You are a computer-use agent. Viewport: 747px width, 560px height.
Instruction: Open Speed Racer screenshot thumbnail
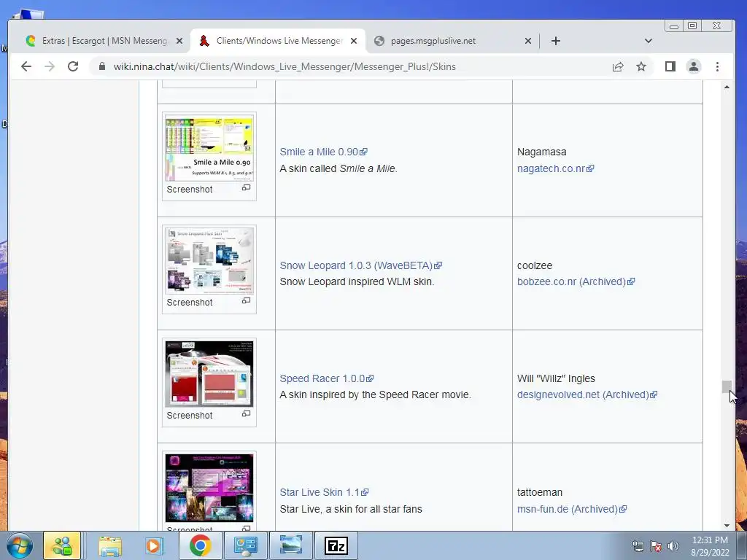[209, 374]
